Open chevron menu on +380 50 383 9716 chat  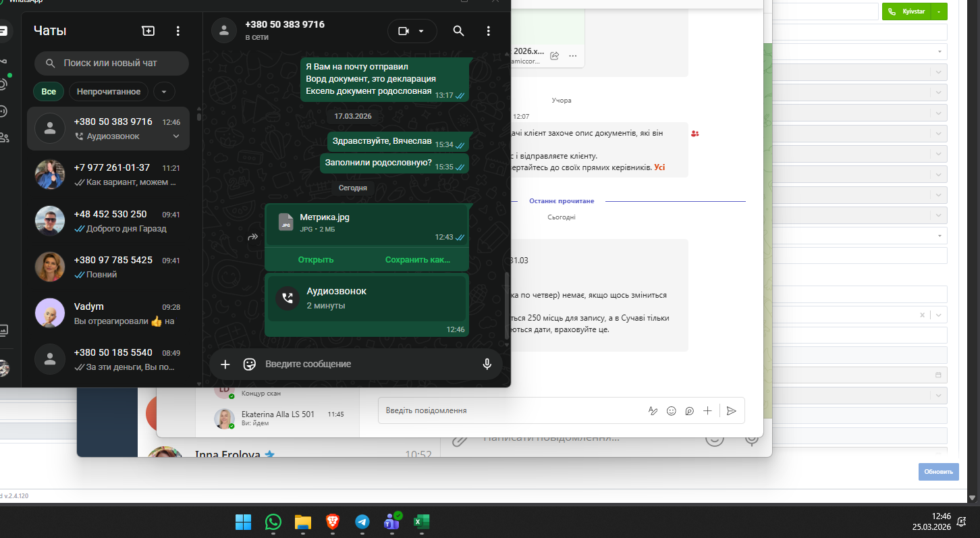[176, 136]
